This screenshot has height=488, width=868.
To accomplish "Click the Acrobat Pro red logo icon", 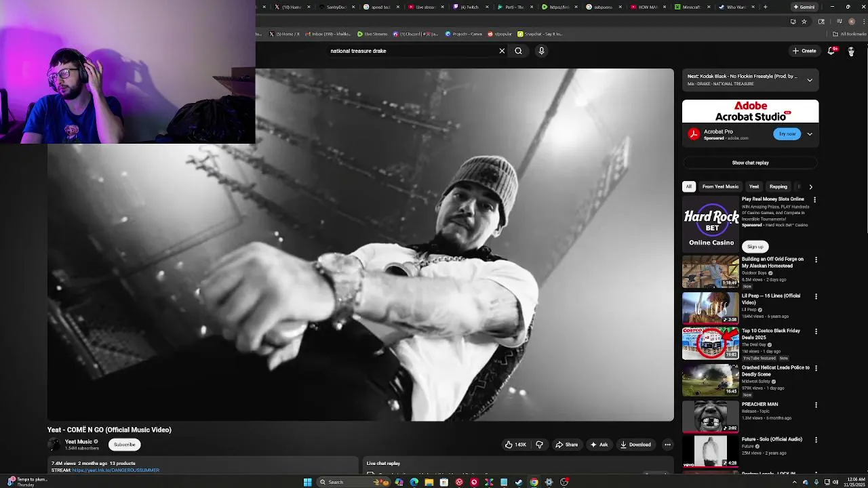I will [x=694, y=134].
